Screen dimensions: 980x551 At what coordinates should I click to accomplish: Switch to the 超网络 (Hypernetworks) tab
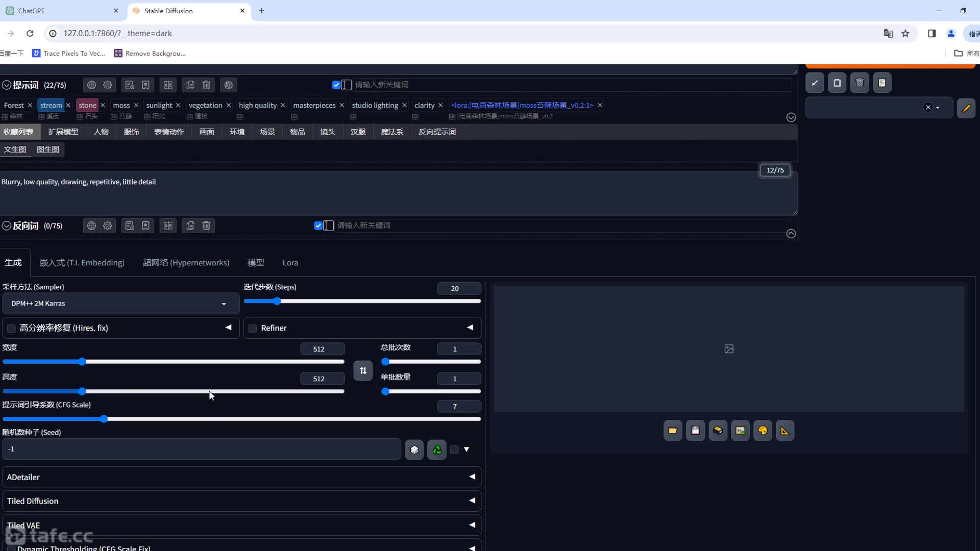[x=186, y=263]
